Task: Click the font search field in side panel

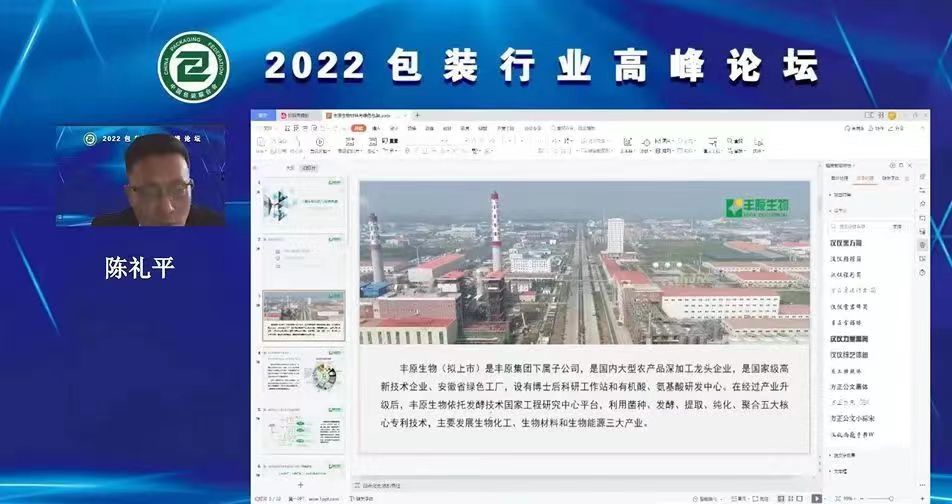Action: tap(860, 226)
